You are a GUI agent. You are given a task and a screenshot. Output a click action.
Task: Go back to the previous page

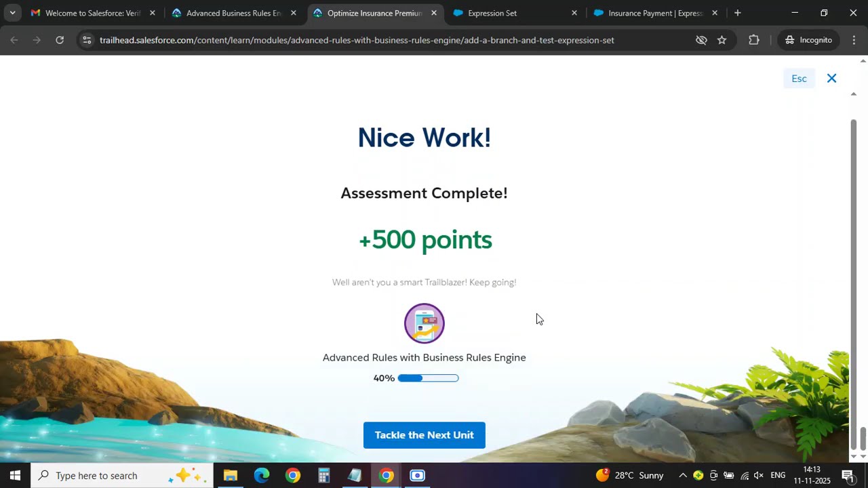point(14,40)
